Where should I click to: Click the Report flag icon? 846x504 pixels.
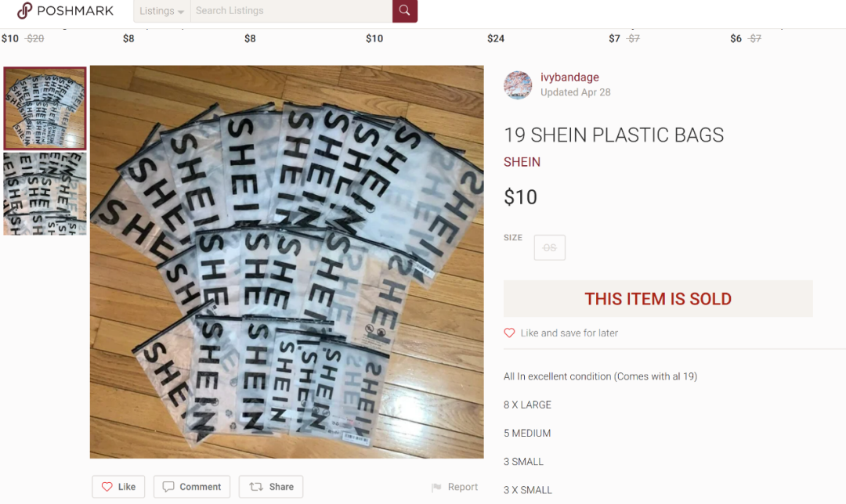pos(436,488)
